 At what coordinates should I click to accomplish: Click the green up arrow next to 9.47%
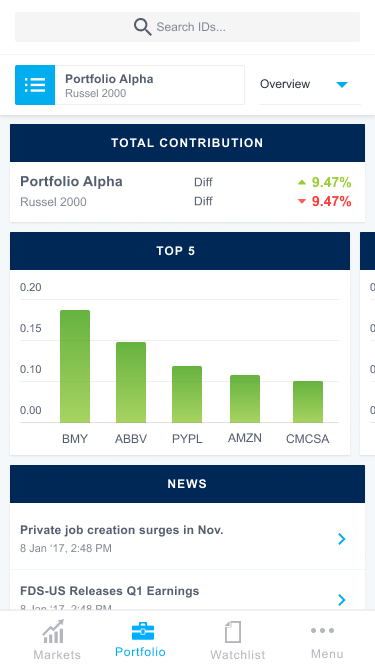pyautogui.click(x=302, y=182)
